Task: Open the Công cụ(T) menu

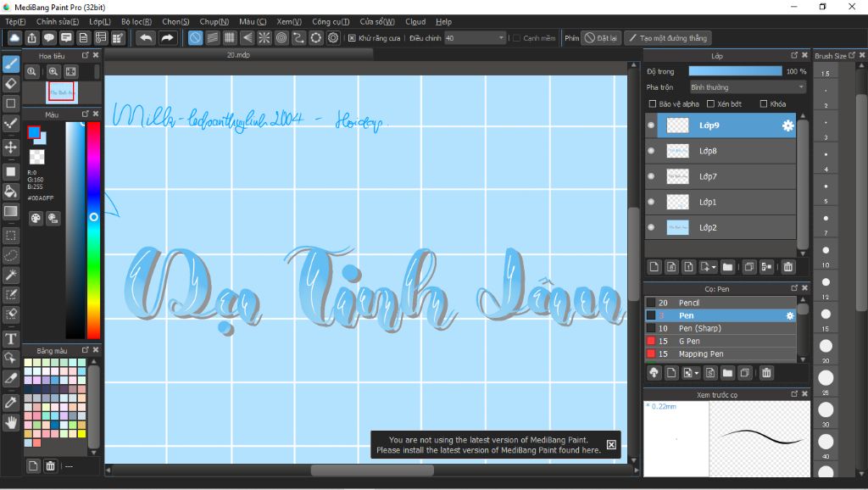Action: pyautogui.click(x=331, y=21)
